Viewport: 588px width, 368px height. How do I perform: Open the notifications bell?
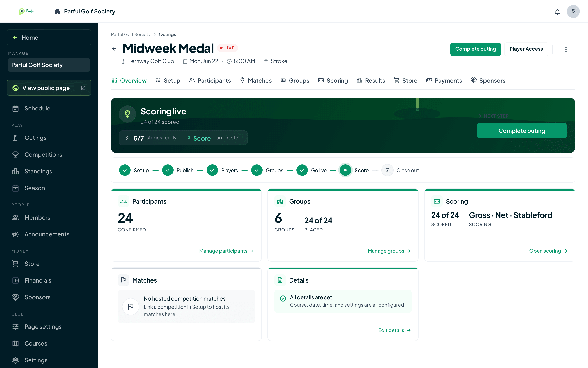(x=557, y=12)
